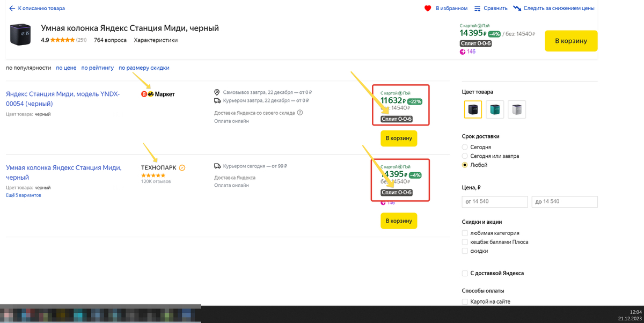644x323 pixels.
Task: Click the minimum price input field
Action: point(495,202)
